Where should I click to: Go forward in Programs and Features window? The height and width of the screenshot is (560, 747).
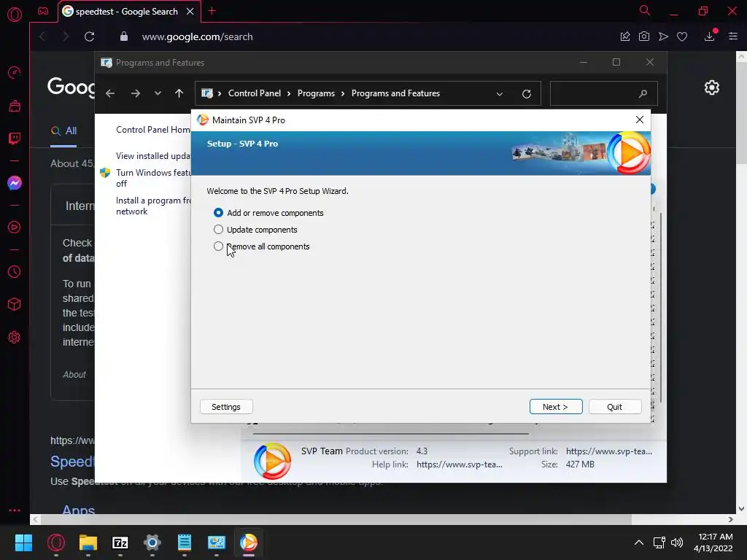135,93
